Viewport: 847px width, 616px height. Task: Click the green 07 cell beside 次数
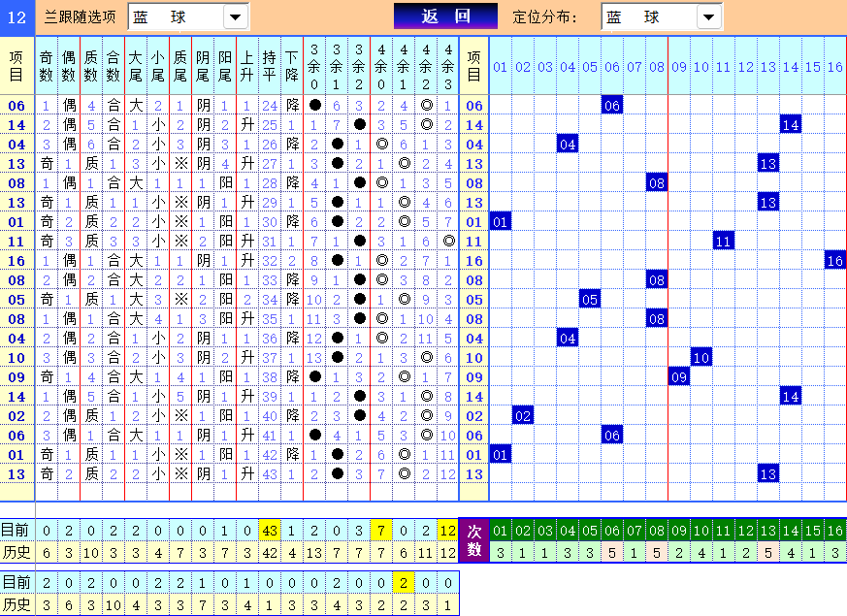[x=635, y=531]
